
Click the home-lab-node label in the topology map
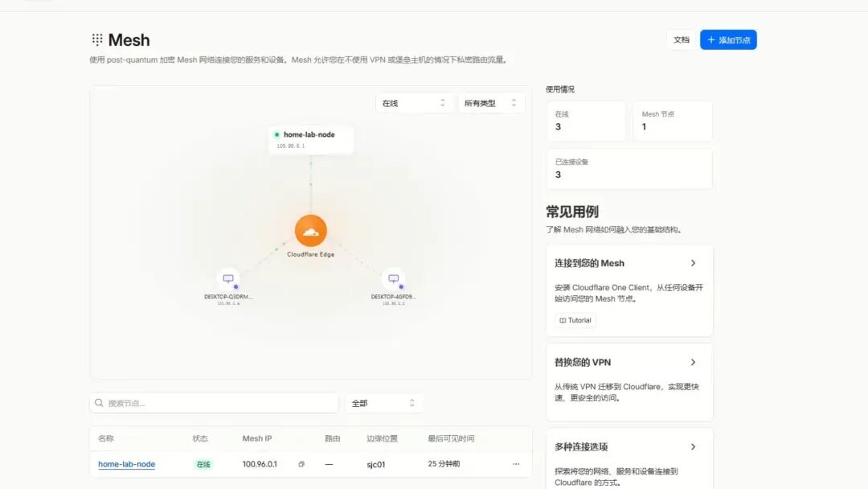coord(309,134)
